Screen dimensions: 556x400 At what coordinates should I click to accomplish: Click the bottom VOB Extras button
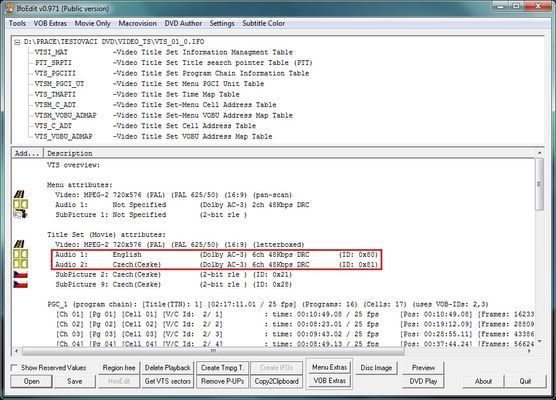point(329,381)
